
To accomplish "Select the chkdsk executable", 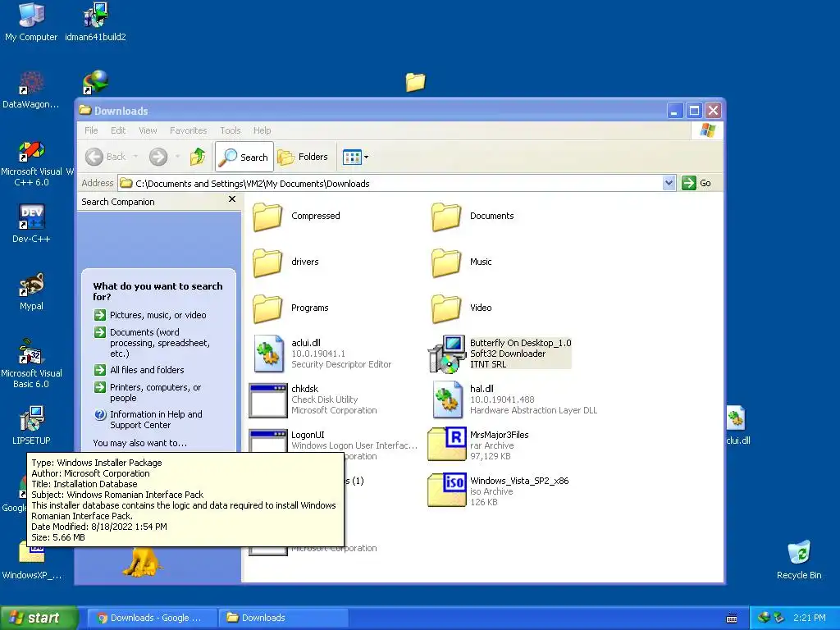I will point(313,399).
